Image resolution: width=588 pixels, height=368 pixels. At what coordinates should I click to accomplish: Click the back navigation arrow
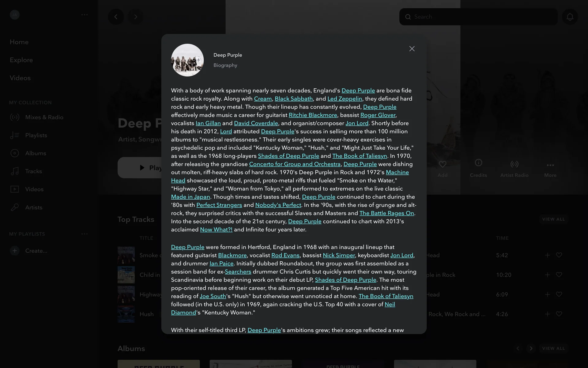click(x=116, y=17)
